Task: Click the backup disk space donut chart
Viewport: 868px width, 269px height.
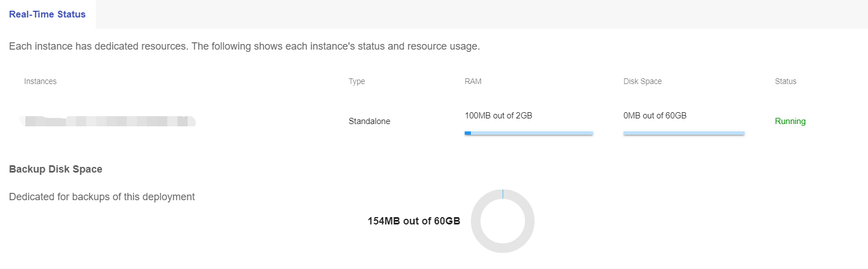Action: (502, 221)
